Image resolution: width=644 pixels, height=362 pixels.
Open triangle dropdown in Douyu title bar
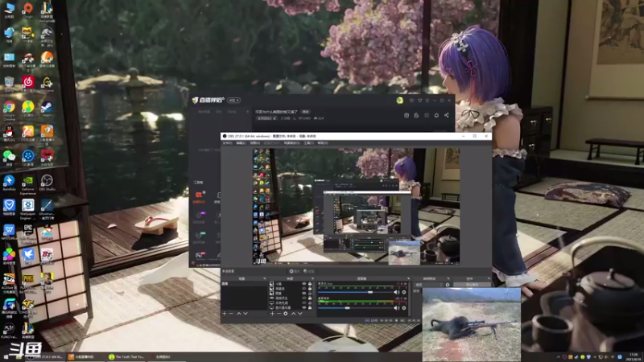pyautogui.click(x=419, y=101)
